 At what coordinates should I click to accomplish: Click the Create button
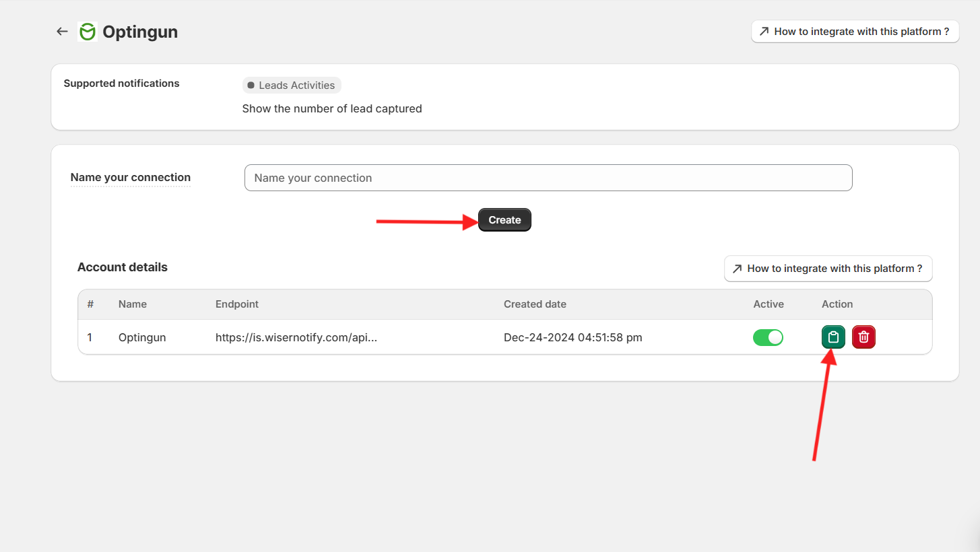(504, 220)
